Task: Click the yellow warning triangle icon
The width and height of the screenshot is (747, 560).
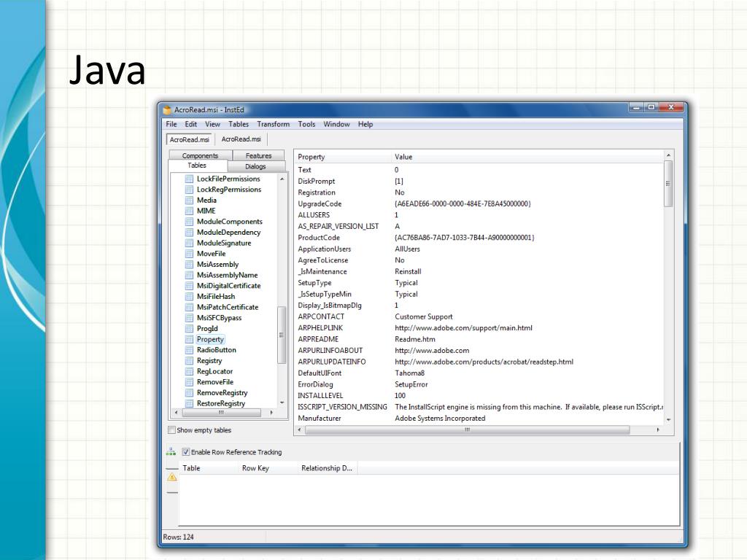Action: (x=172, y=477)
